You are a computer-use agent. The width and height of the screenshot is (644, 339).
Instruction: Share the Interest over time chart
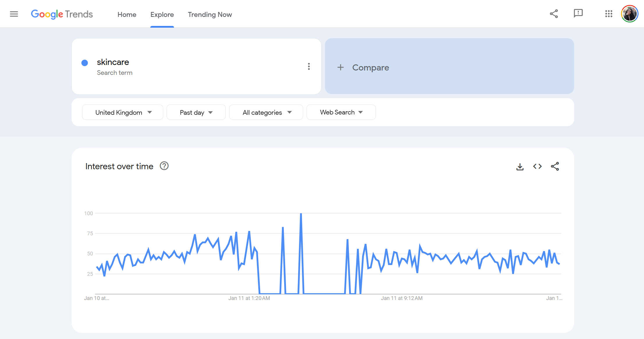pos(555,166)
